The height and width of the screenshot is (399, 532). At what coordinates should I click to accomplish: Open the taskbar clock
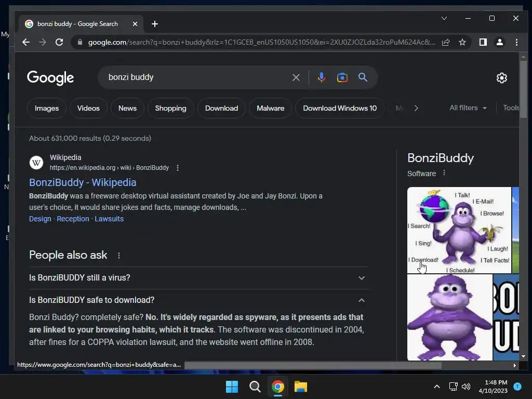[493, 387]
